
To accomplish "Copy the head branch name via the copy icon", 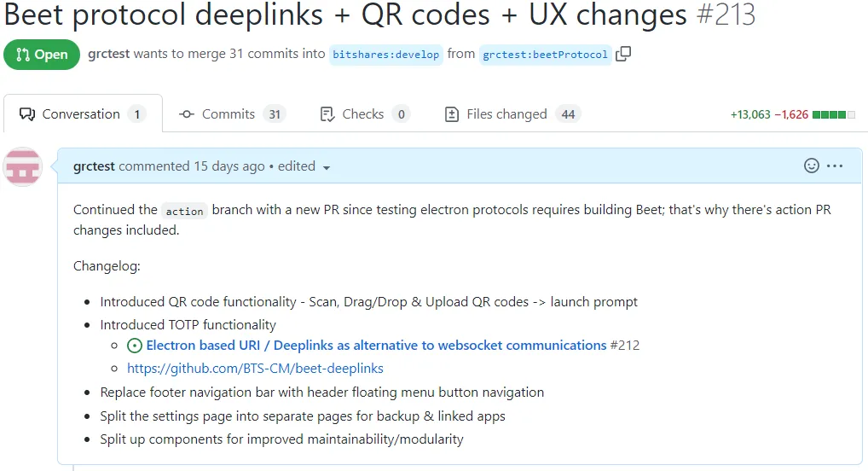I will point(623,54).
